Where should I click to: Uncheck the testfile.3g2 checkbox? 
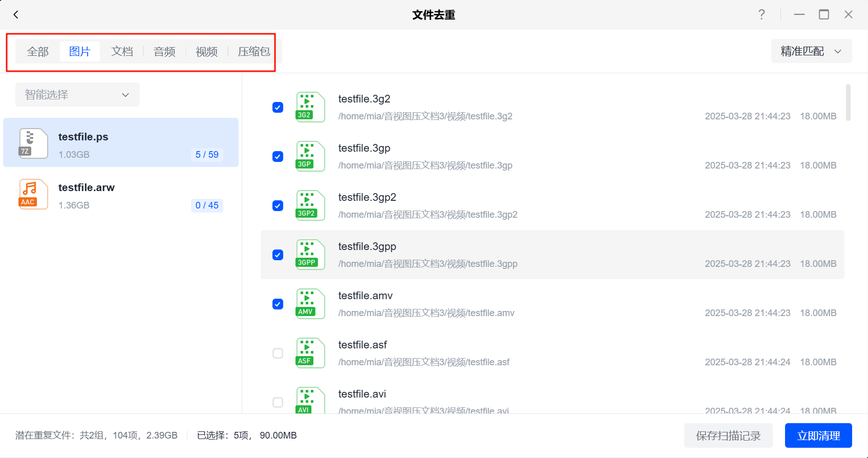point(278,108)
